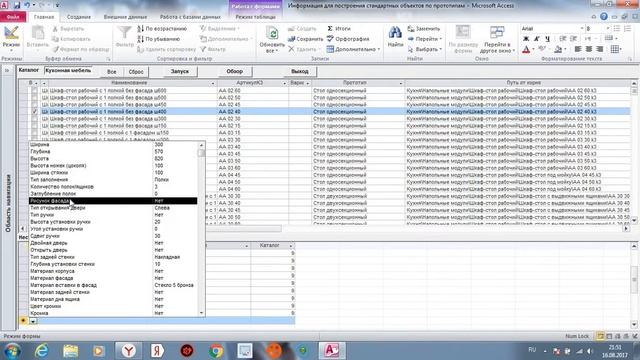The height and width of the screenshot is (360, 640).
Task: Click the Копировать icon in the ribbon
Action: tap(56, 39)
